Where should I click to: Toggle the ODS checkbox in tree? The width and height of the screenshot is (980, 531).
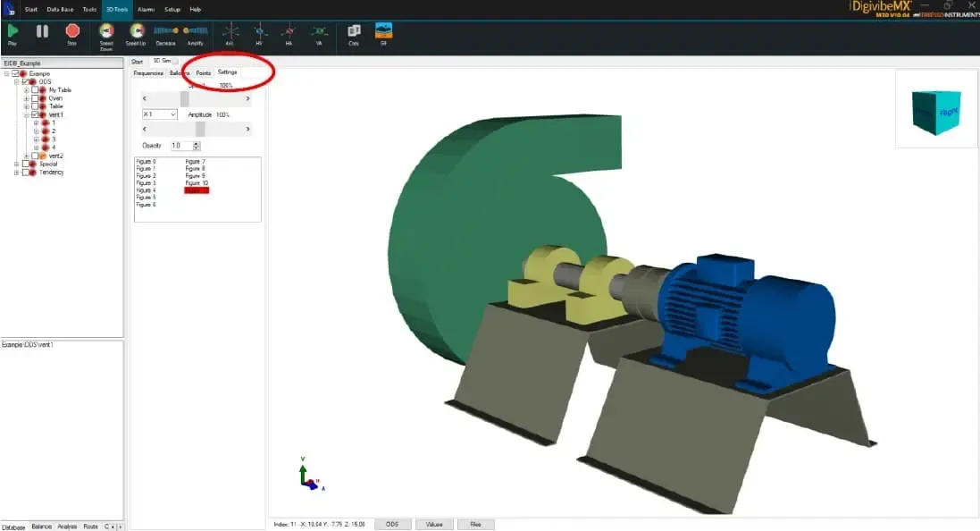26,82
